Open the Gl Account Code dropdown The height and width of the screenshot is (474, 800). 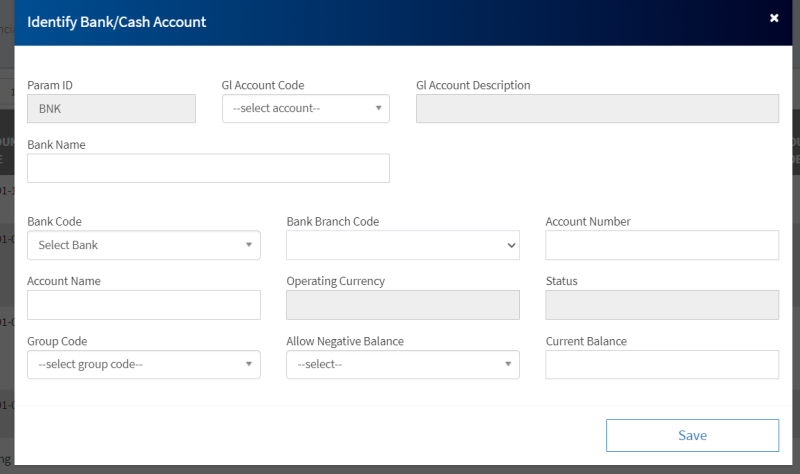[305, 108]
